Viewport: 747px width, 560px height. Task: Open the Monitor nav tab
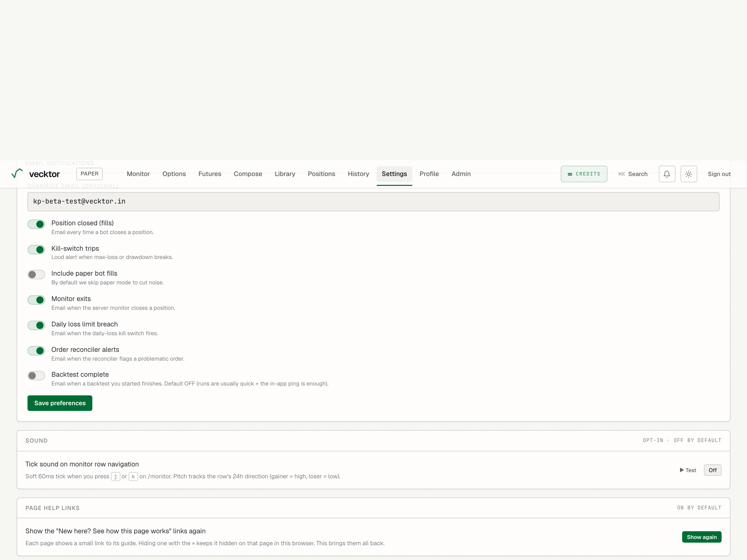point(138,174)
